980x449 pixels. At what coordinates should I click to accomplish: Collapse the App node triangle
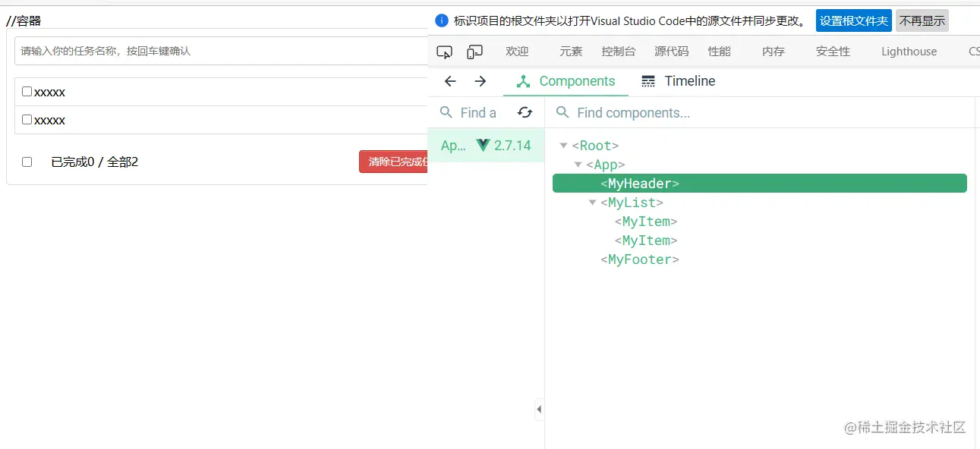tap(578, 165)
